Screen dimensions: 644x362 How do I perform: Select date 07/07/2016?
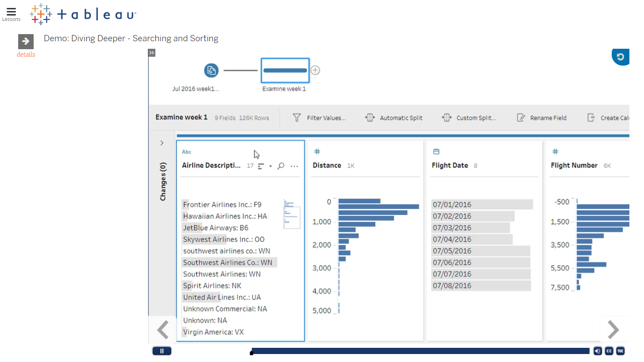coord(481,274)
